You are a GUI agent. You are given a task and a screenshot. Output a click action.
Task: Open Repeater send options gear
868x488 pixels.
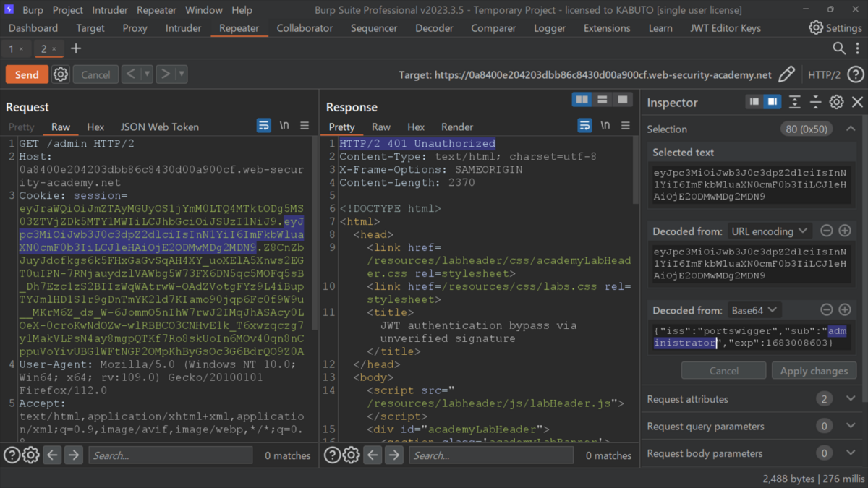[61, 74]
